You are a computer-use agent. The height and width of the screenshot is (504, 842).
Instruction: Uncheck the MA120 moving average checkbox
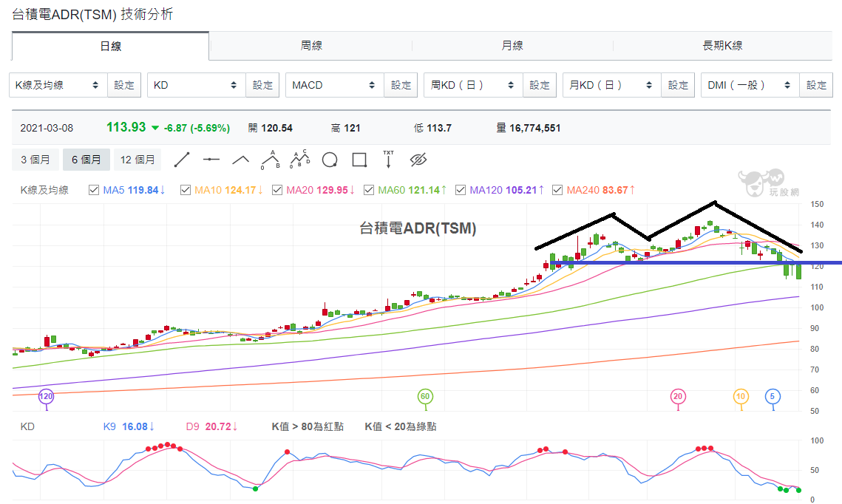tap(461, 190)
